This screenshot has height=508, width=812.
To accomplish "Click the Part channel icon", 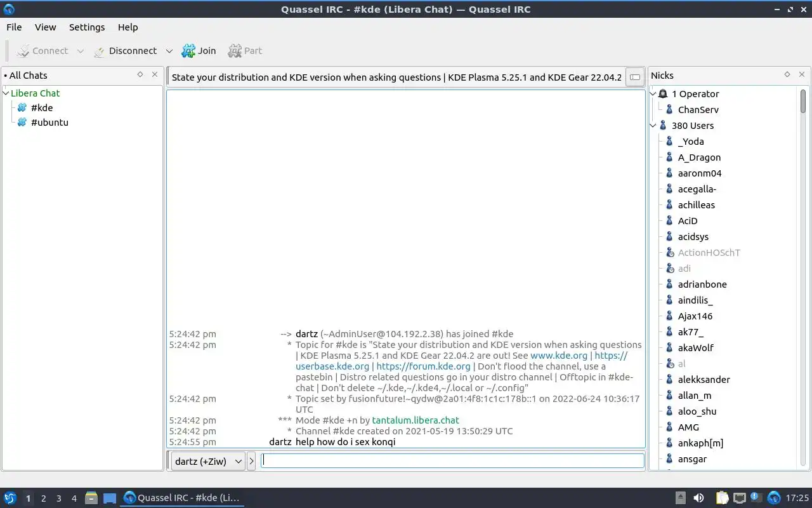I will click(x=235, y=51).
